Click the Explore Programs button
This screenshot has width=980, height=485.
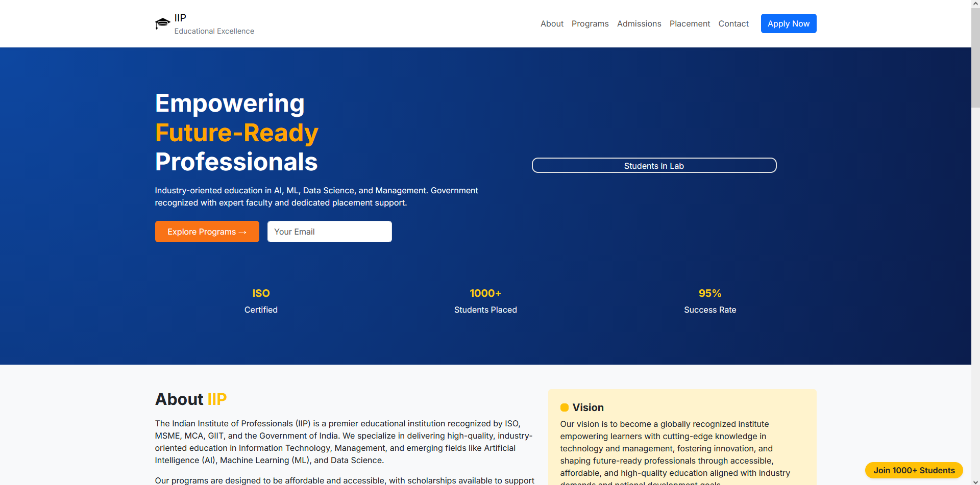207,232
